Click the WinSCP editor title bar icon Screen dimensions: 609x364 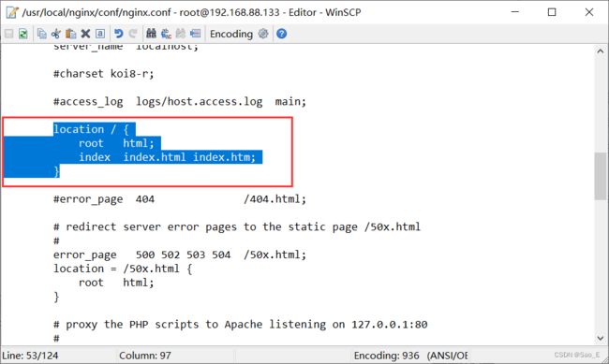pyautogui.click(x=12, y=12)
